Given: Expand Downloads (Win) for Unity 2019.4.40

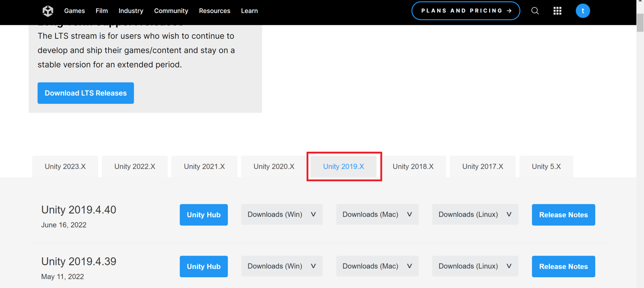Looking at the screenshot, I should click(282, 215).
